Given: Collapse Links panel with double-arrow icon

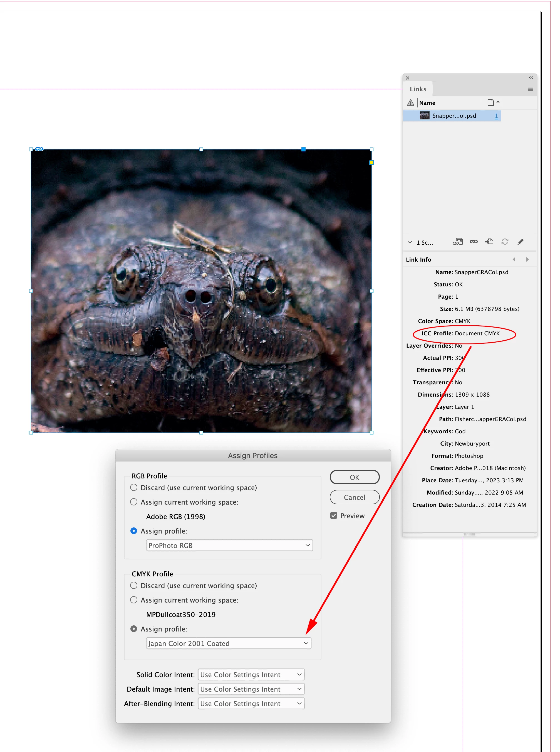Looking at the screenshot, I should (531, 78).
